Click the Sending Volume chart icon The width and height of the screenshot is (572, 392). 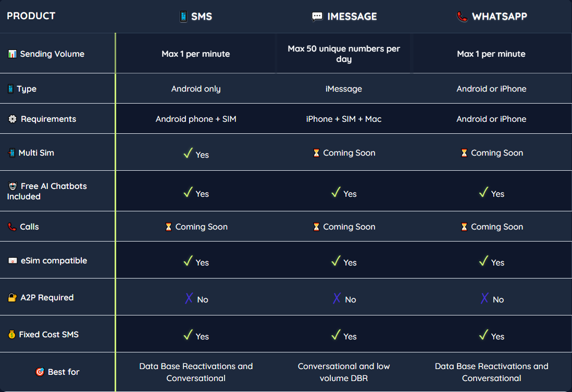click(13, 54)
